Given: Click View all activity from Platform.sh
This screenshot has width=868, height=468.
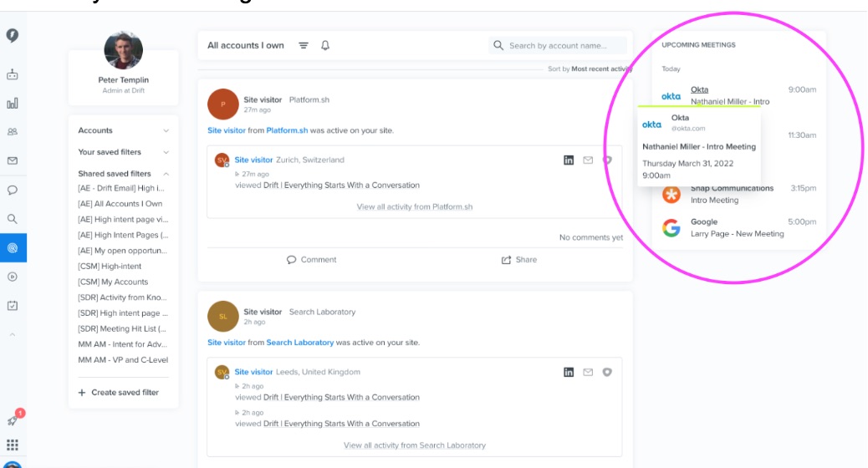Looking at the screenshot, I should tap(415, 207).
